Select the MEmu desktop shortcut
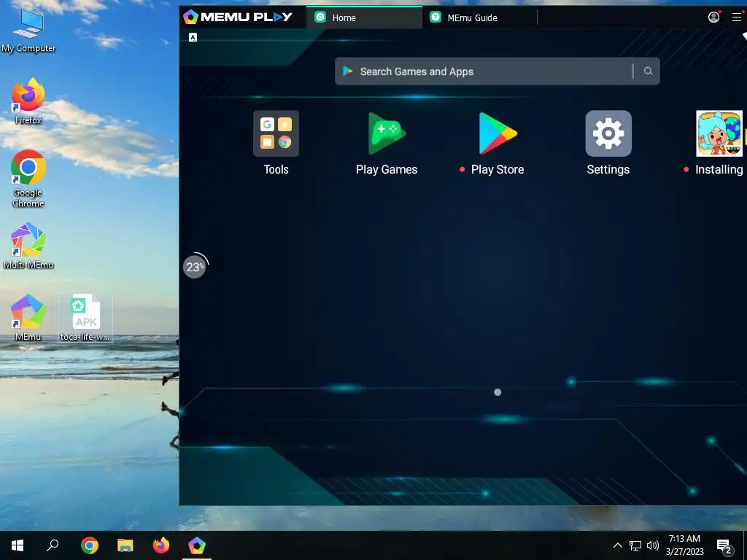This screenshot has width=747, height=560. tap(28, 318)
